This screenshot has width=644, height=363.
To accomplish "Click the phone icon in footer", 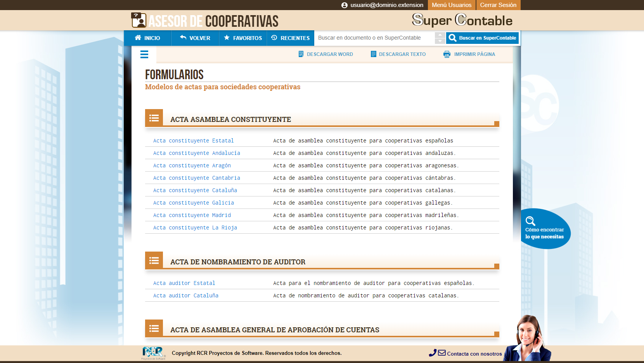I will pyautogui.click(x=433, y=353).
